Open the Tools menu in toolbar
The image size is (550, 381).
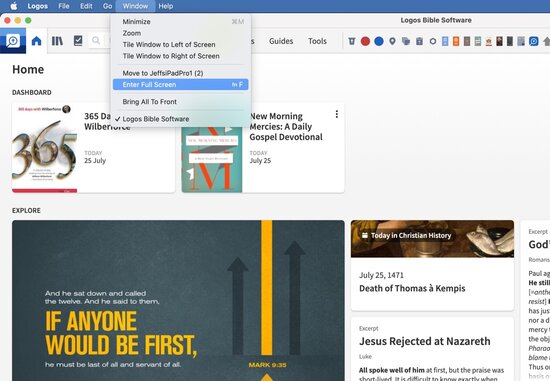[317, 41]
